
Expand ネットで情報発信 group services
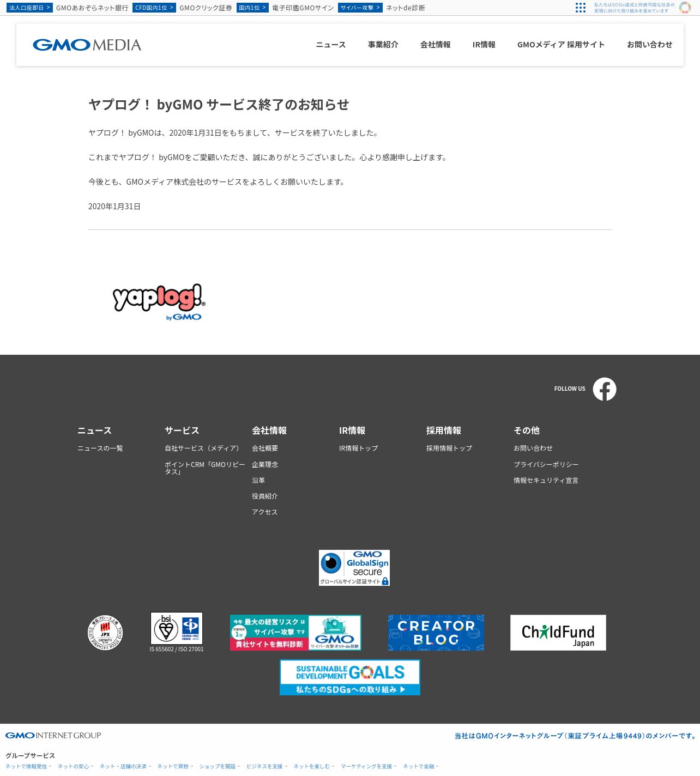28,767
